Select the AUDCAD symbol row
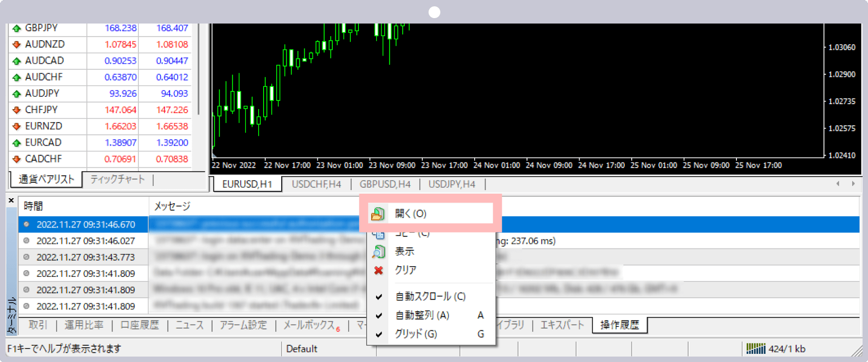The height and width of the screenshot is (362, 868). 100,61
